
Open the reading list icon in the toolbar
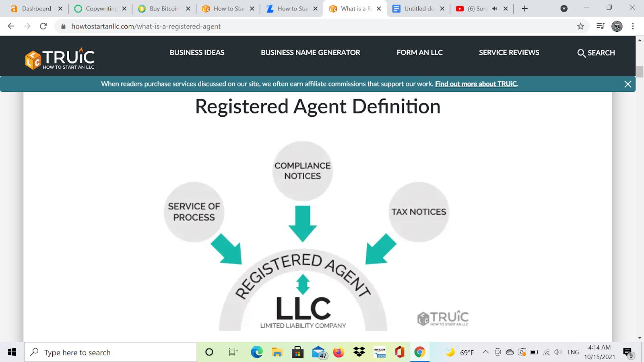click(x=600, y=26)
